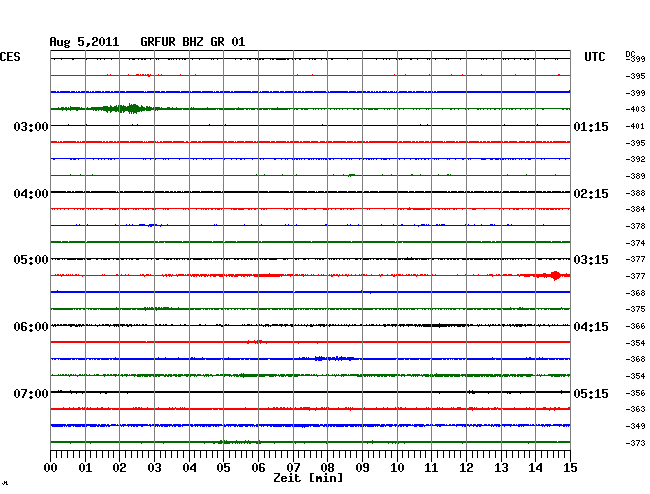Select the DC value '-374'
650x494 pixels.
[x=635, y=243]
